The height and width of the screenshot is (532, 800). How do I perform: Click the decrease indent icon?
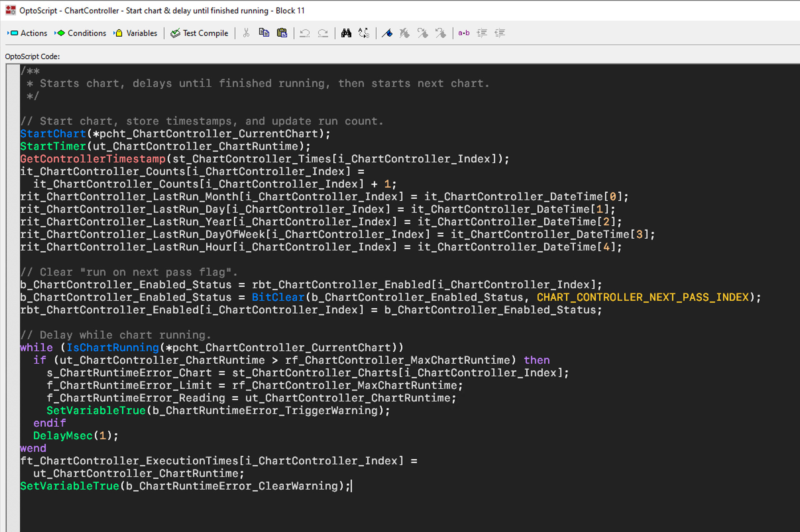500,33
